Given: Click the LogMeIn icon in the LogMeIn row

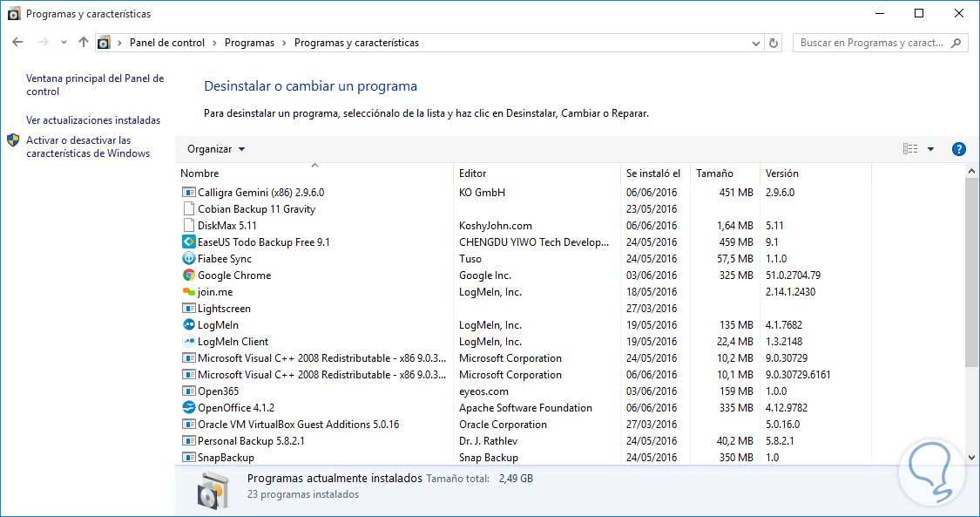Looking at the screenshot, I should [189, 325].
